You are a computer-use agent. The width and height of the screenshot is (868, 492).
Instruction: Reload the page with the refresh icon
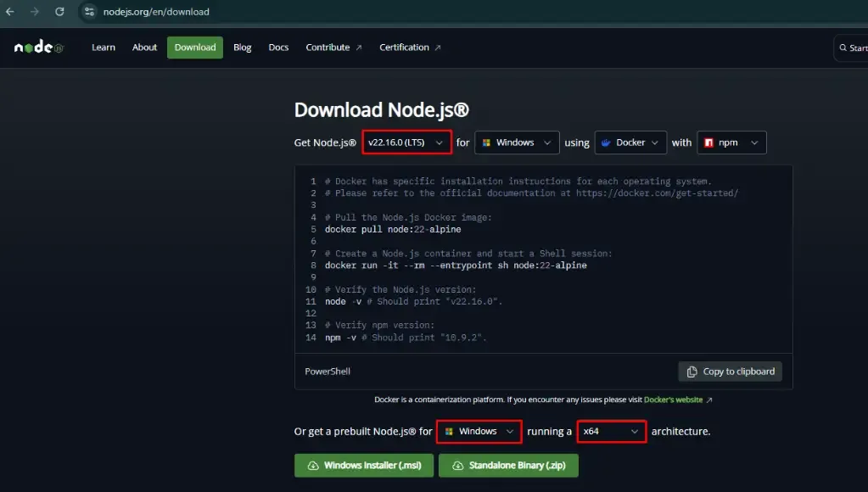pos(59,12)
